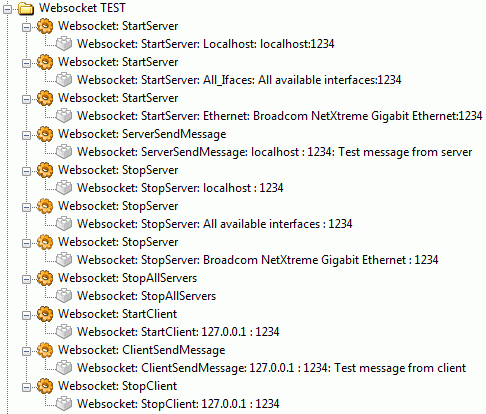Click block icon of StopClient 127.0.0.1 entry
The image size is (486, 414).
point(64,404)
